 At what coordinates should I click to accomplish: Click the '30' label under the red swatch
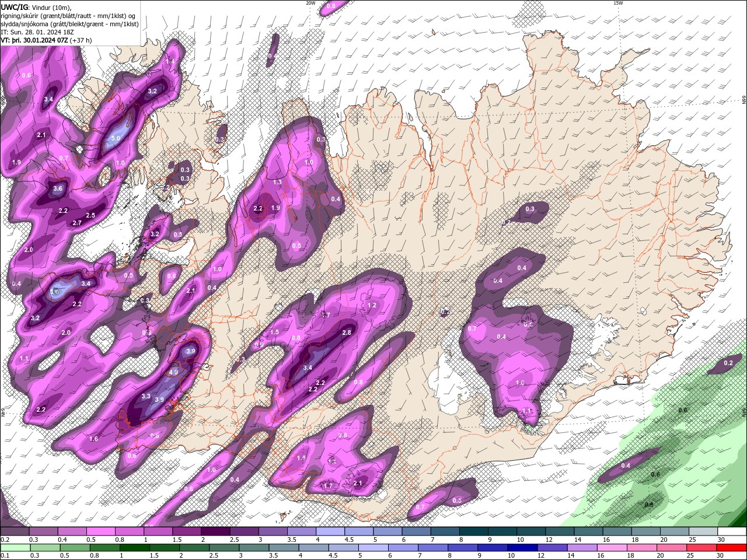721,556
